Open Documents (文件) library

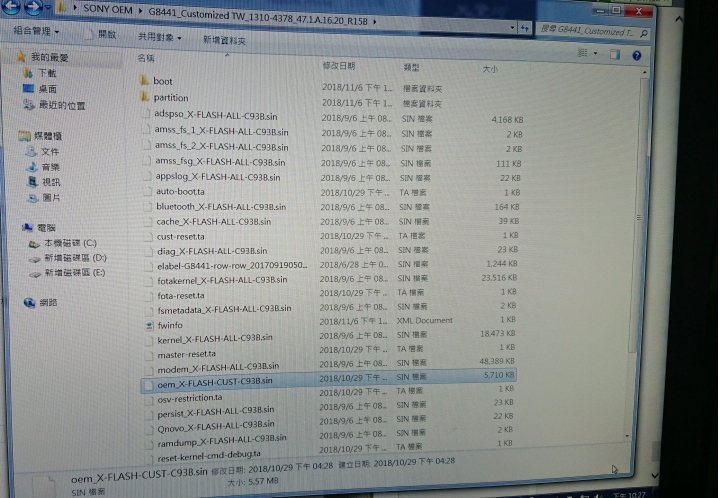(50, 151)
